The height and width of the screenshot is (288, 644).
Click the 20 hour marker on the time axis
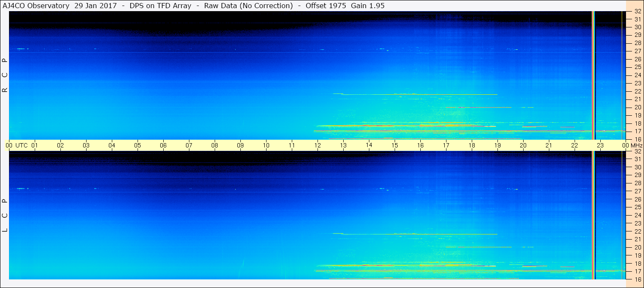523,145
